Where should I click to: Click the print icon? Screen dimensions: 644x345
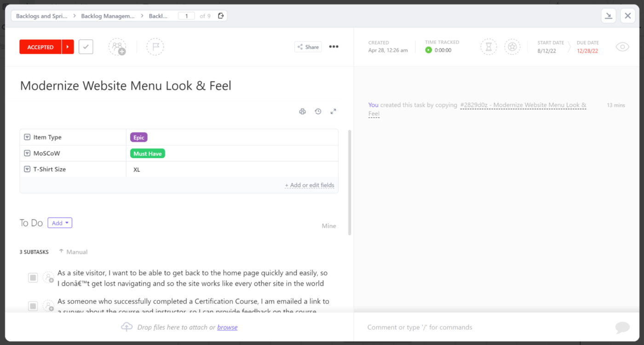(302, 111)
